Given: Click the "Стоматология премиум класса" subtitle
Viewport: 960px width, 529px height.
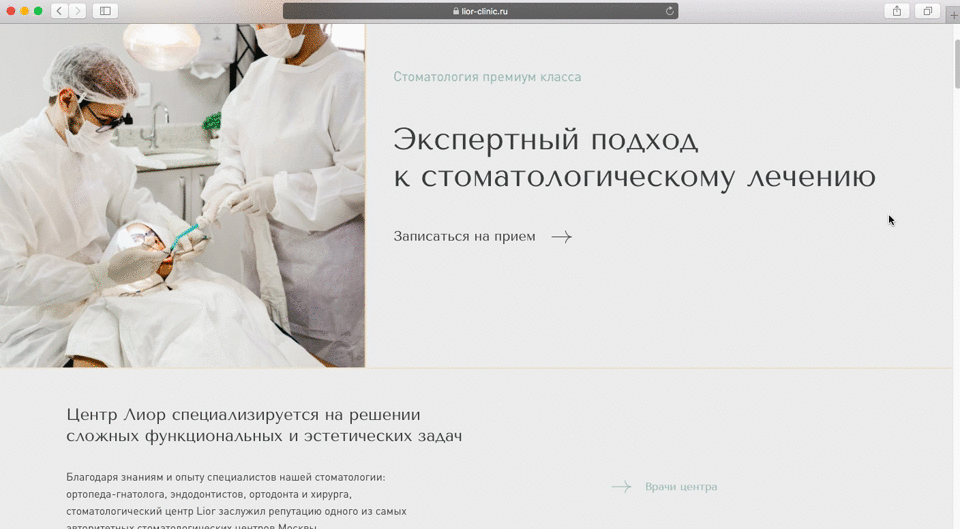Looking at the screenshot, I should click(x=487, y=77).
